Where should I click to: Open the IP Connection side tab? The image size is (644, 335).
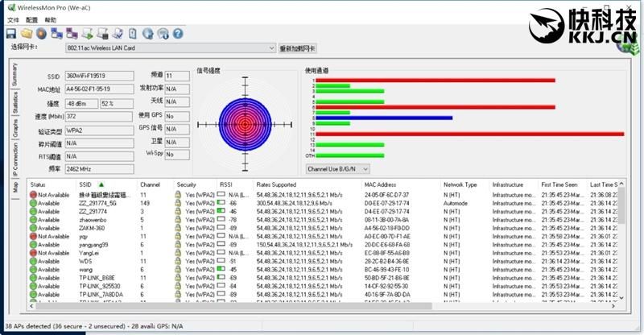click(x=15, y=160)
